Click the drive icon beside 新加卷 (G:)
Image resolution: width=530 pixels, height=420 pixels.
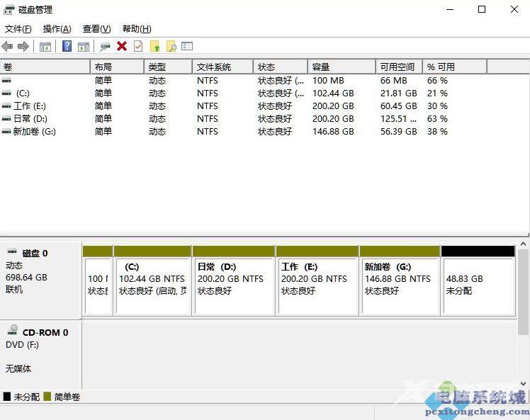tap(6, 132)
